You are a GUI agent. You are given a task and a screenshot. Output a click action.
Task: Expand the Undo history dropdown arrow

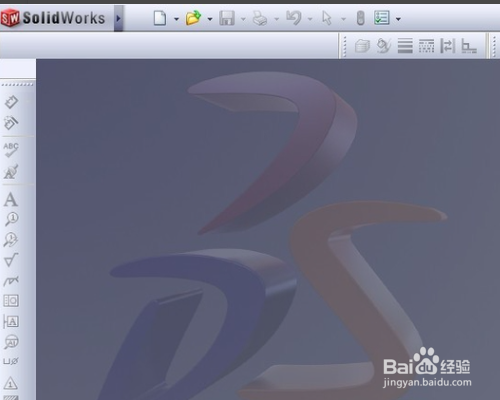pos(310,19)
